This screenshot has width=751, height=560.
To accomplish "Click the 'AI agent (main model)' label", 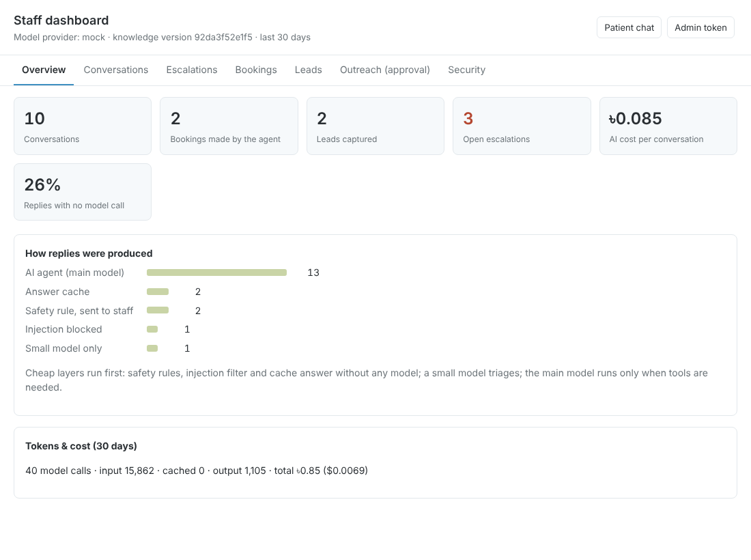I will (74, 272).
